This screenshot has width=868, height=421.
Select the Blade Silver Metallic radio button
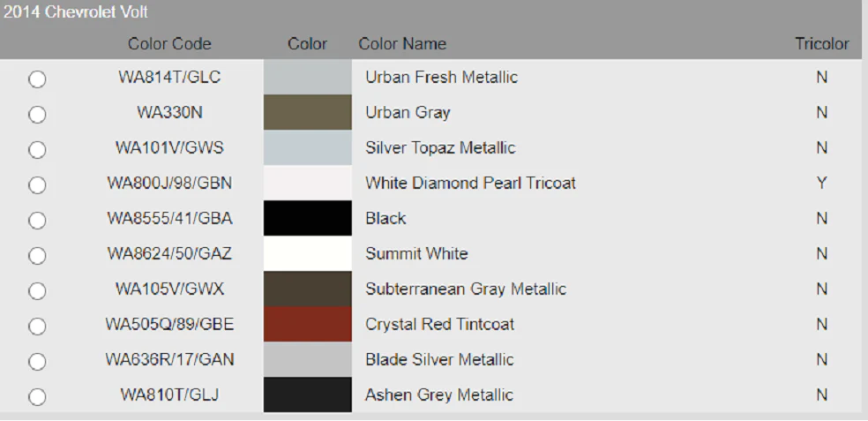[37, 362]
